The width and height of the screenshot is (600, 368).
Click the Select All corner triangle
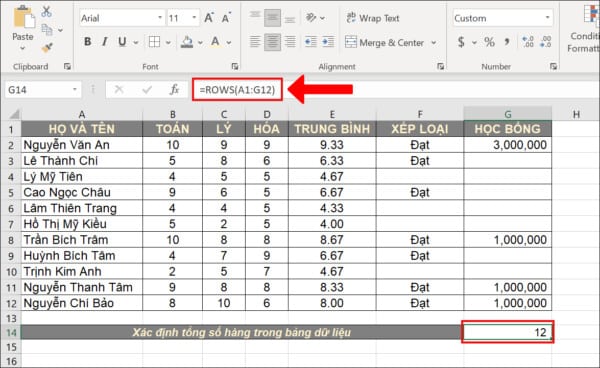14,114
